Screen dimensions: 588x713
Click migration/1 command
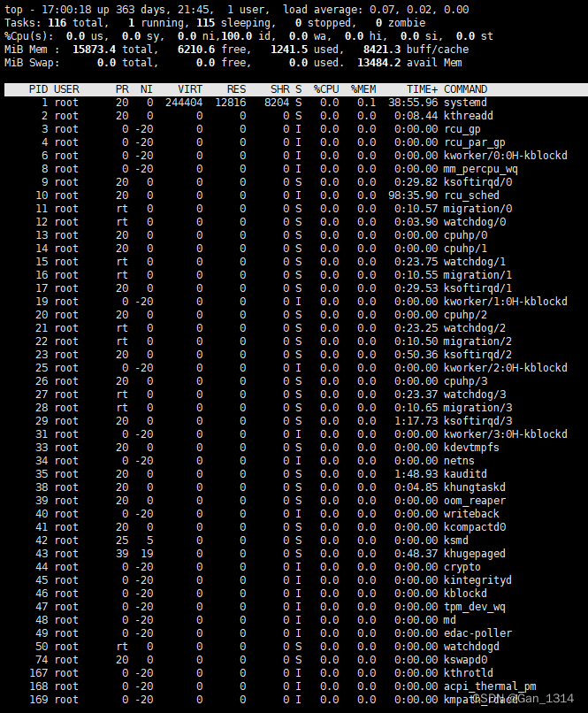coord(477,274)
